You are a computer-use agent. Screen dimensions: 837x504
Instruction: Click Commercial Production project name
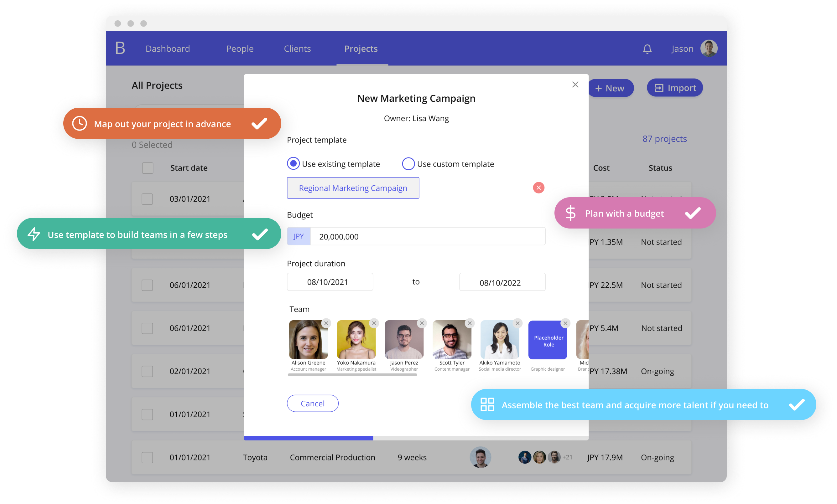tap(332, 457)
